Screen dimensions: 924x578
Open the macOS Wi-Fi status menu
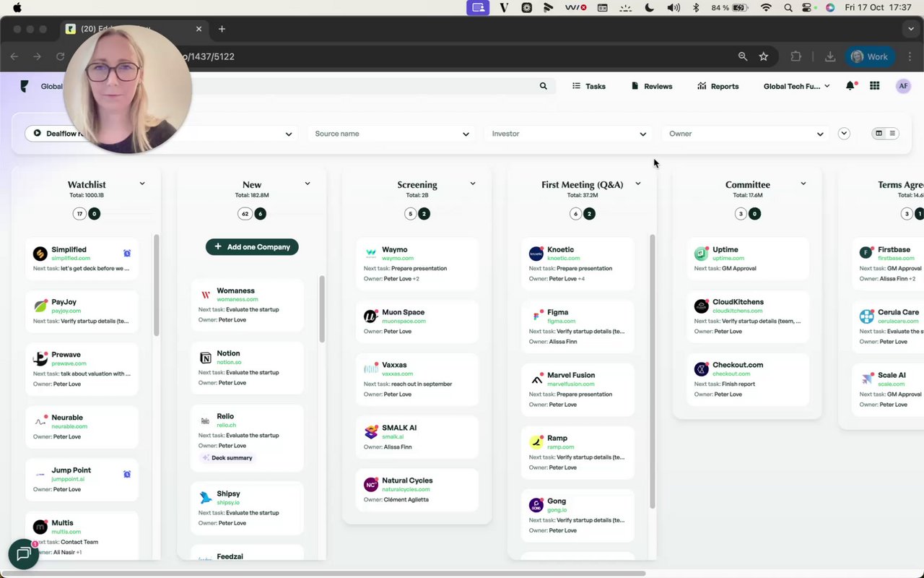(x=767, y=8)
